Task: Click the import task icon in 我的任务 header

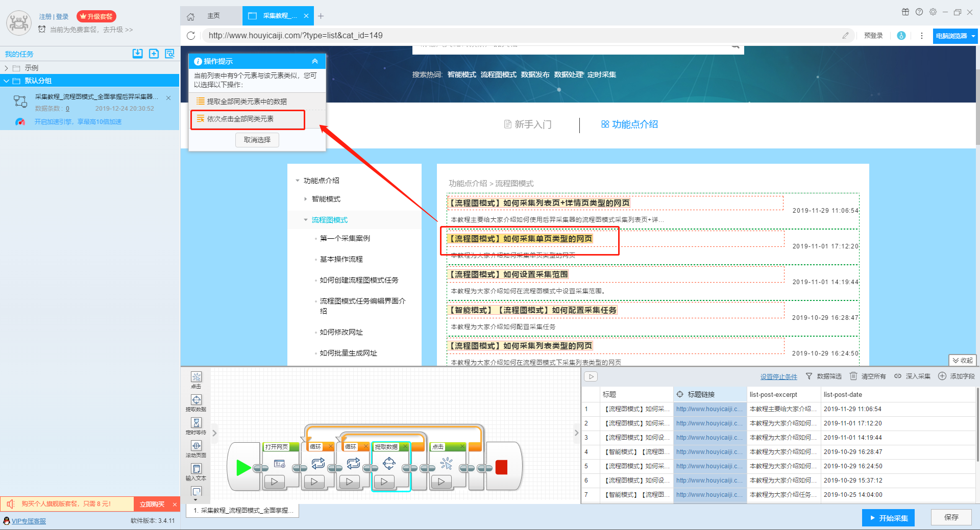Action: pyautogui.click(x=137, y=54)
